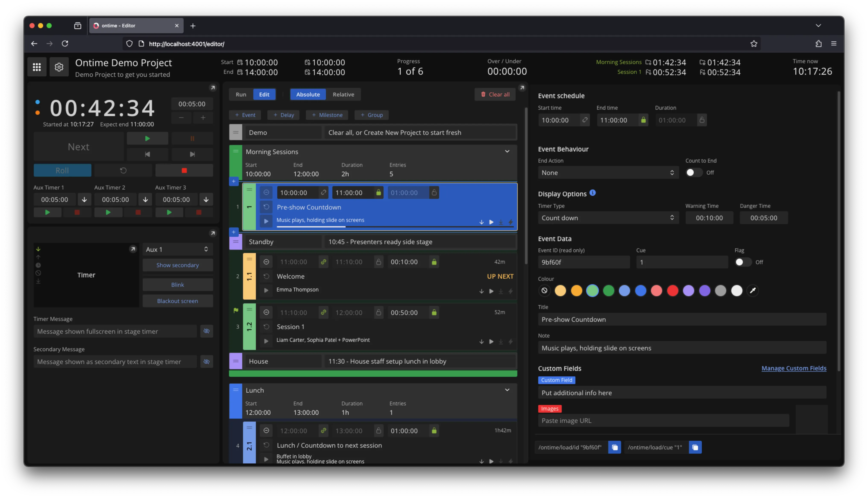868x498 pixels.
Task: Choose the red colour swatch
Action: tap(672, 291)
